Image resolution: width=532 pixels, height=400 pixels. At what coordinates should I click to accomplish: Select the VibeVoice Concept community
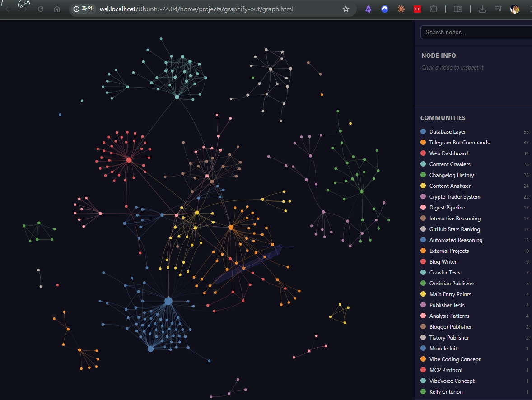click(474, 381)
